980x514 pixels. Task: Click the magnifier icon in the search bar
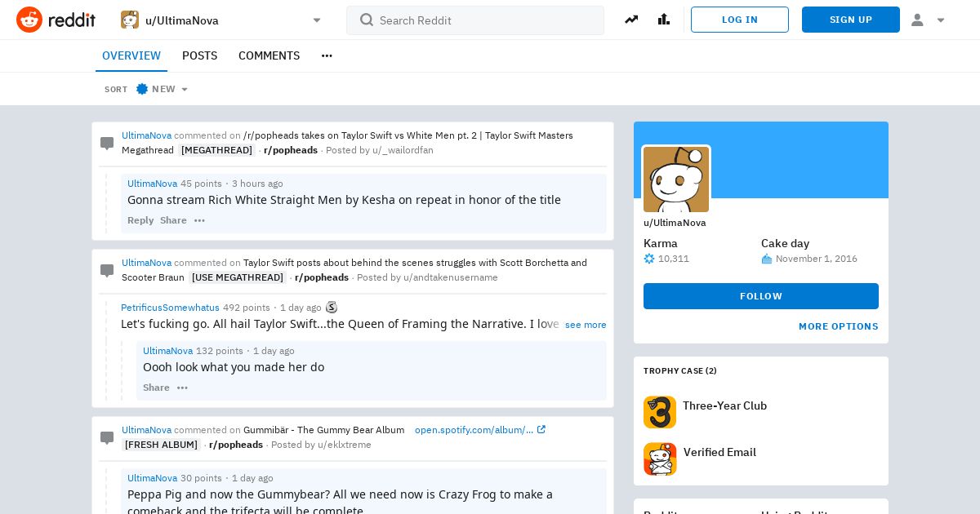pyautogui.click(x=367, y=20)
